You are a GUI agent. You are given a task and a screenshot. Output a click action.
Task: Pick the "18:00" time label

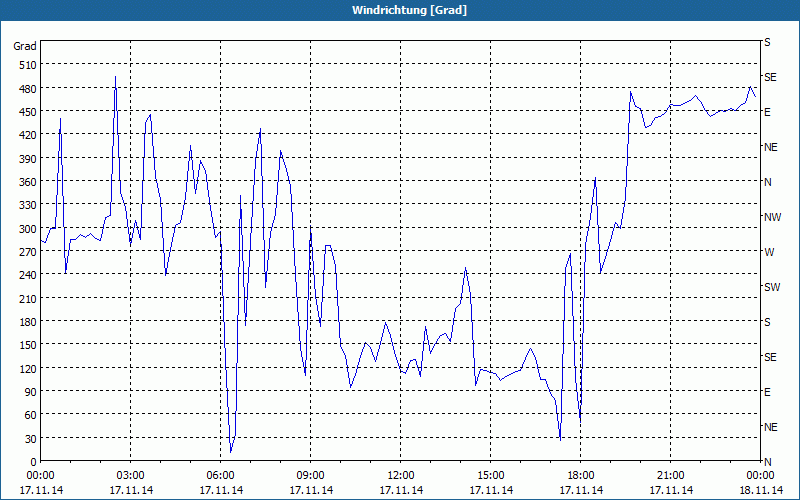(x=581, y=476)
